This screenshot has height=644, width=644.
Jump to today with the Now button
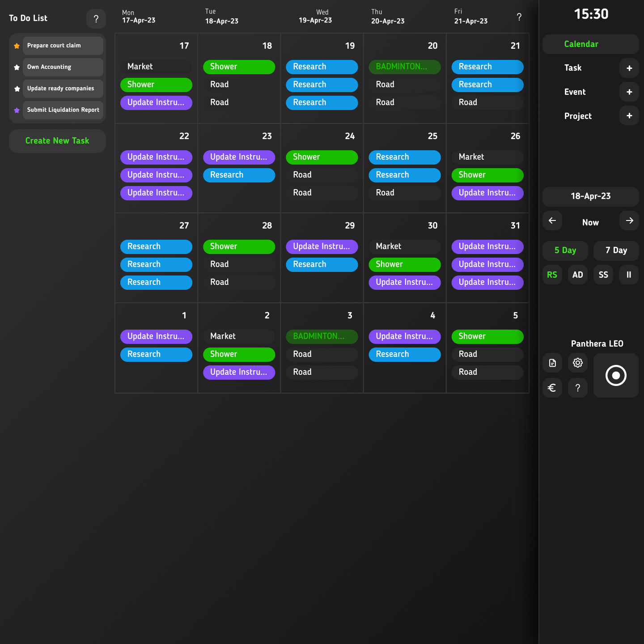tap(590, 222)
